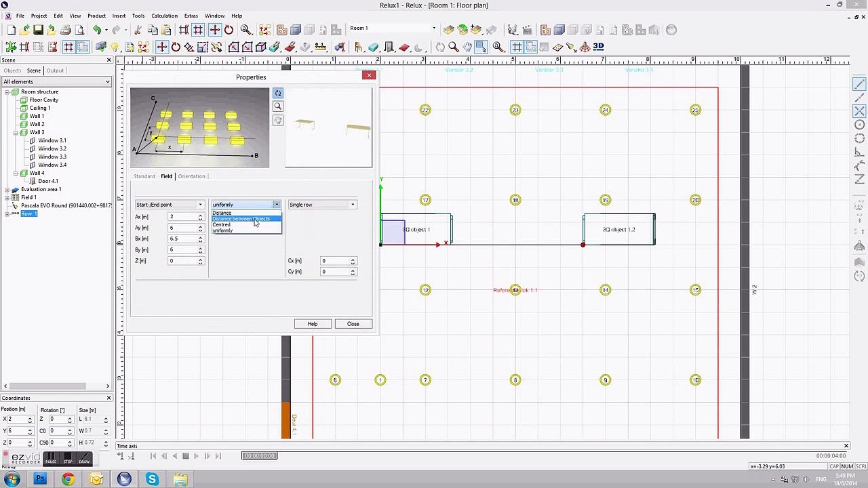Click the red rotate icon in the top toolbar
Screen dimensions: 868x488
click(229, 30)
